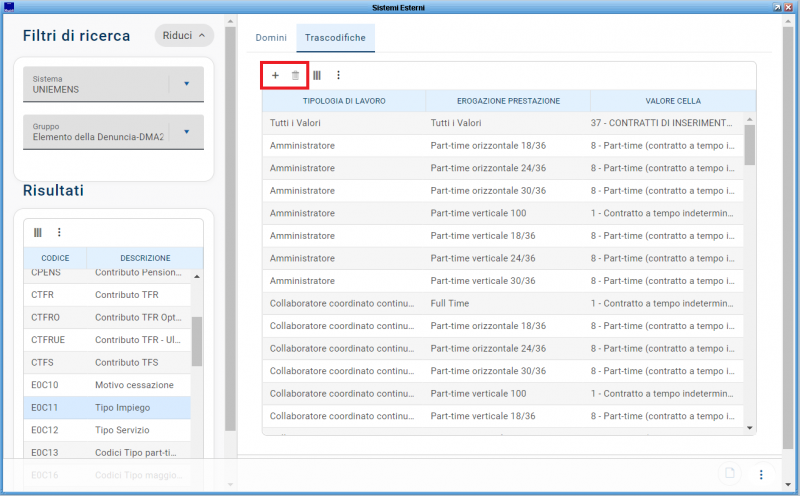Select the CPENS Contributo Pension... row
This screenshot has width=800, height=496.
click(x=107, y=276)
